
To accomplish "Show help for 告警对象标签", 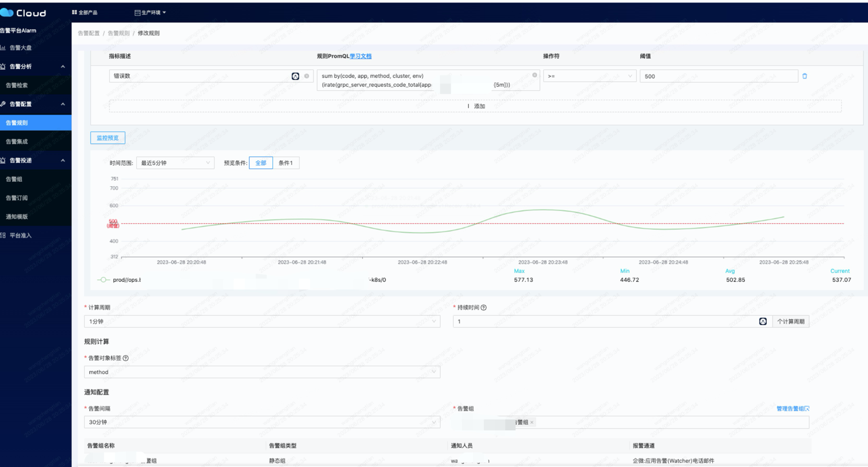I will tap(126, 358).
